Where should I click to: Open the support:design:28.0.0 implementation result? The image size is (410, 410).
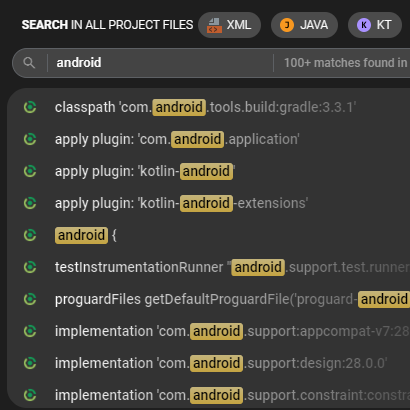coord(209,363)
